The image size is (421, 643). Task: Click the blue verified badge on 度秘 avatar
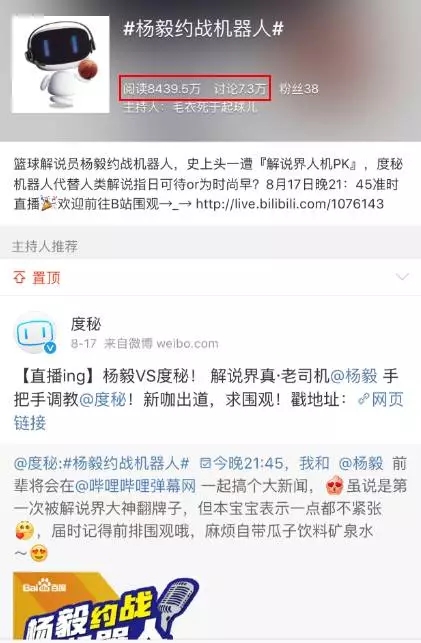50,348
